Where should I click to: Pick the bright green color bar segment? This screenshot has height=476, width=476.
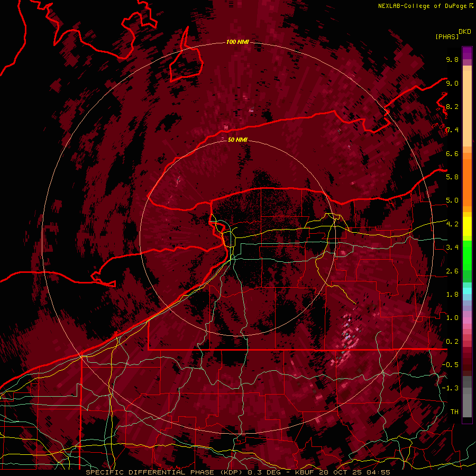coord(467,254)
